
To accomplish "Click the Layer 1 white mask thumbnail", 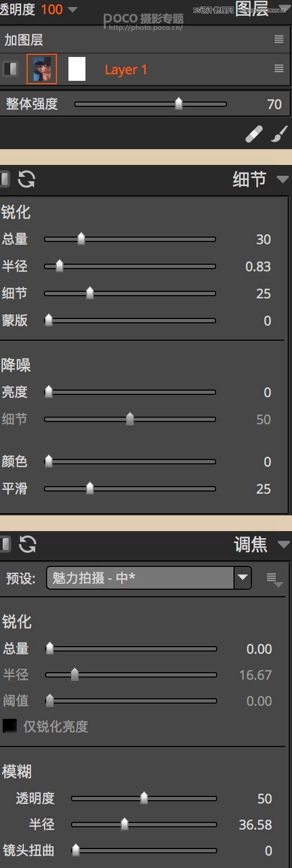I will [x=77, y=69].
